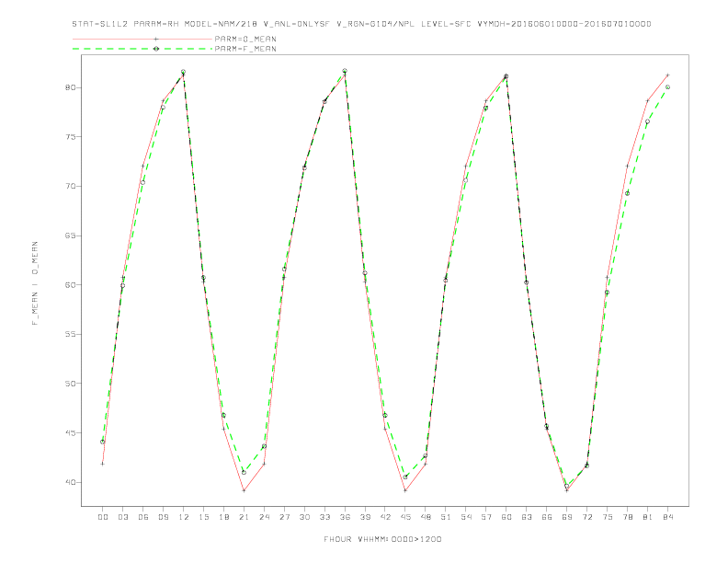Click the x-axis tick label 57
728x563 pixels.
(486, 517)
